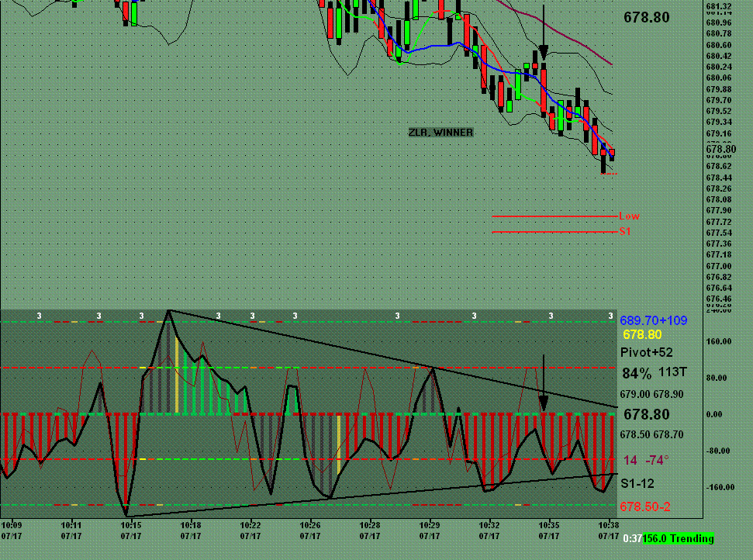
Task: Click the 160.00 oscillator scale label
Action: (719, 341)
